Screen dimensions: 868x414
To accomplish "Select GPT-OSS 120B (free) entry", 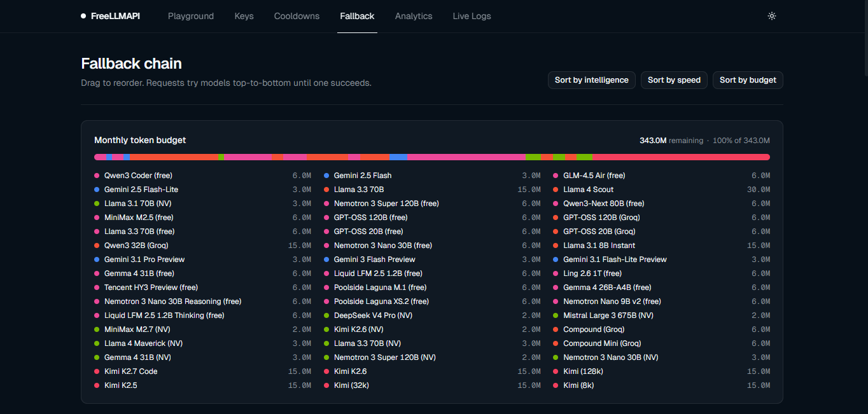I will tap(370, 217).
